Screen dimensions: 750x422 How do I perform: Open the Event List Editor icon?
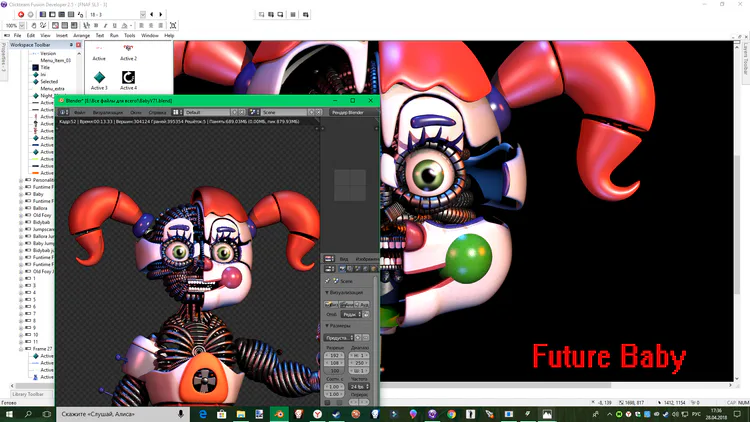(x=71, y=14)
